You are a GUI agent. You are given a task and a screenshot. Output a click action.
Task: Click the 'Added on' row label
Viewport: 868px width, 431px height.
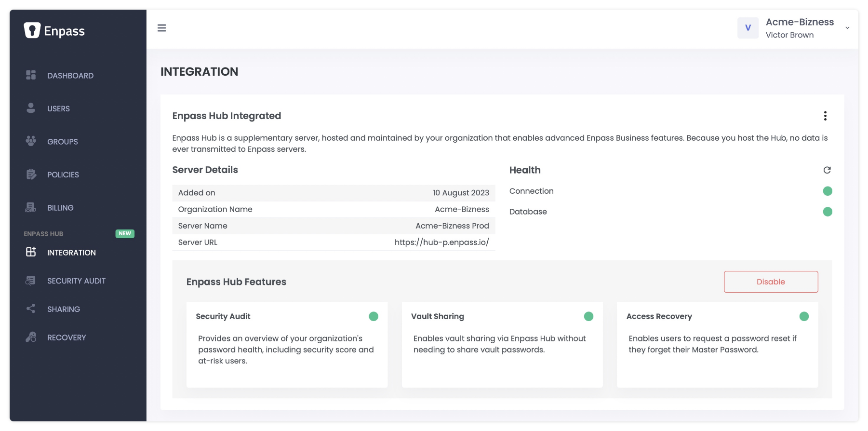197,193
